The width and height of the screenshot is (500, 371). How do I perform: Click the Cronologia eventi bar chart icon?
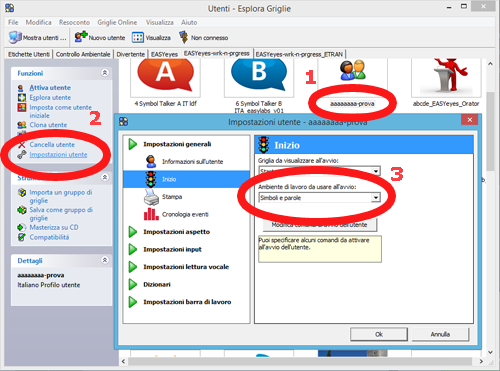(151, 214)
